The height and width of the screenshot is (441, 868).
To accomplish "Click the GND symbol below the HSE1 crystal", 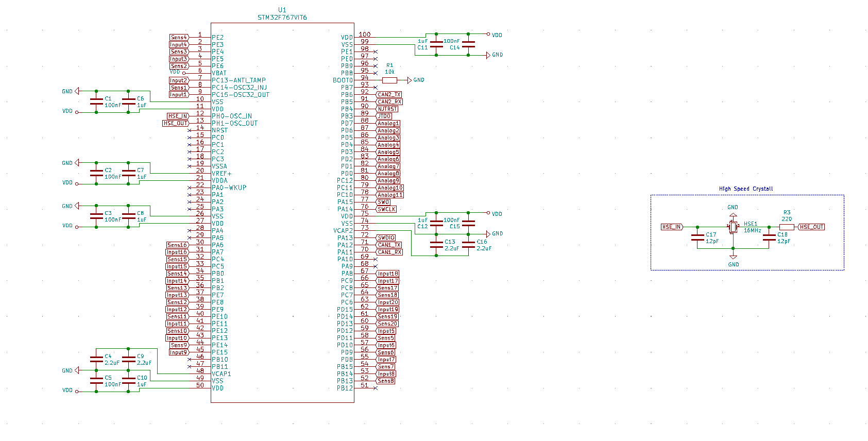I will coord(733,260).
